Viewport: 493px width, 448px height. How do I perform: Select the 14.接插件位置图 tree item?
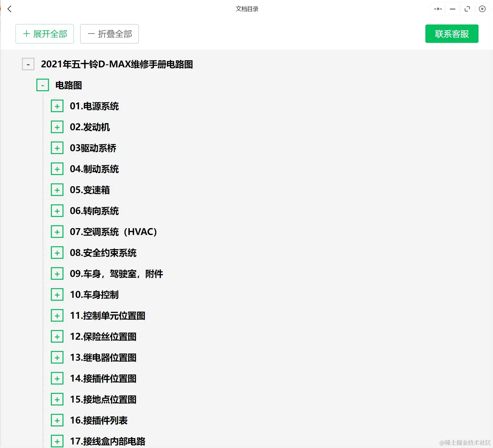point(103,378)
